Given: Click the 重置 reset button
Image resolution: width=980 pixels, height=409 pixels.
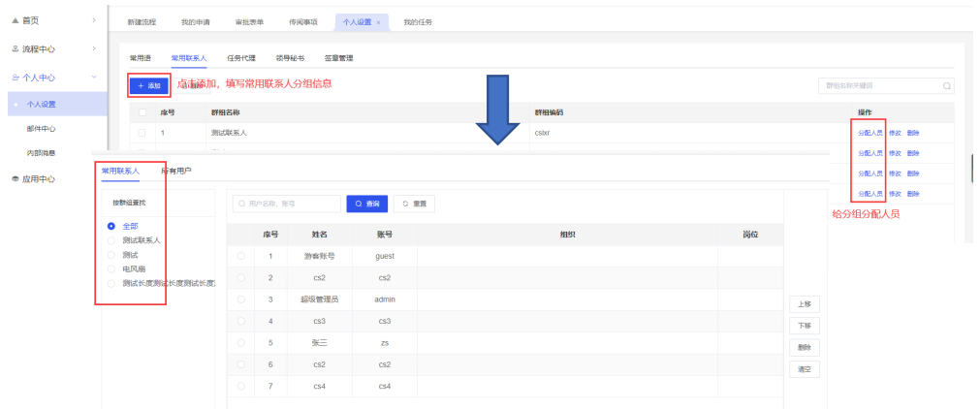Looking at the screenshot, I should pyautogui.click(x=414, y=204).
